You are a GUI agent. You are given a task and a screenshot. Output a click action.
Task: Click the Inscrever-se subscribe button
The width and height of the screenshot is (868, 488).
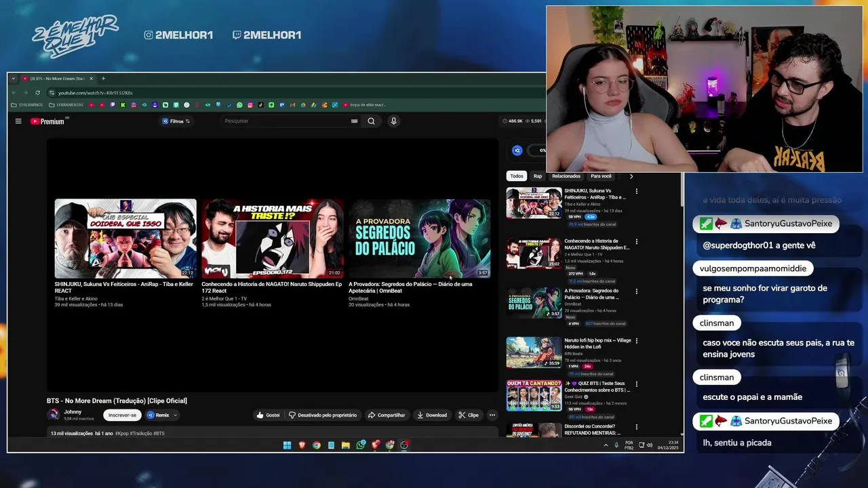(x=122, y=415)
